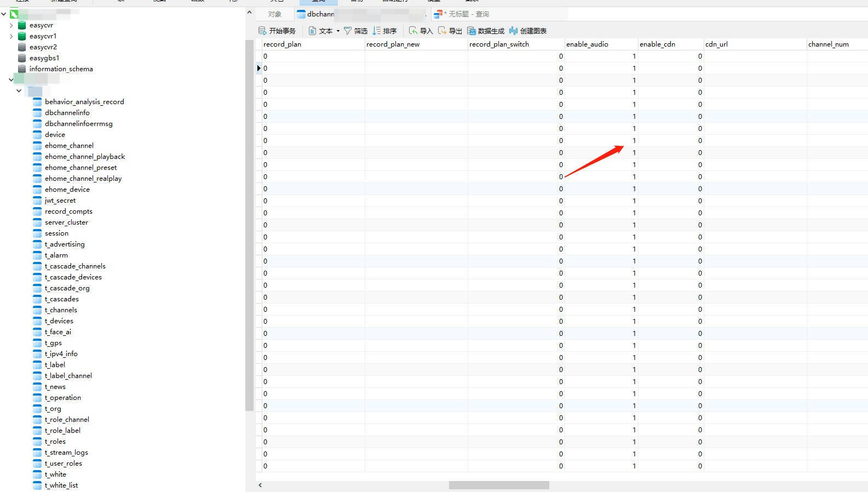This screenshot has height=492, width=868.
Task: Open the 文本 dropdown arrow
Action: point(338,31)
